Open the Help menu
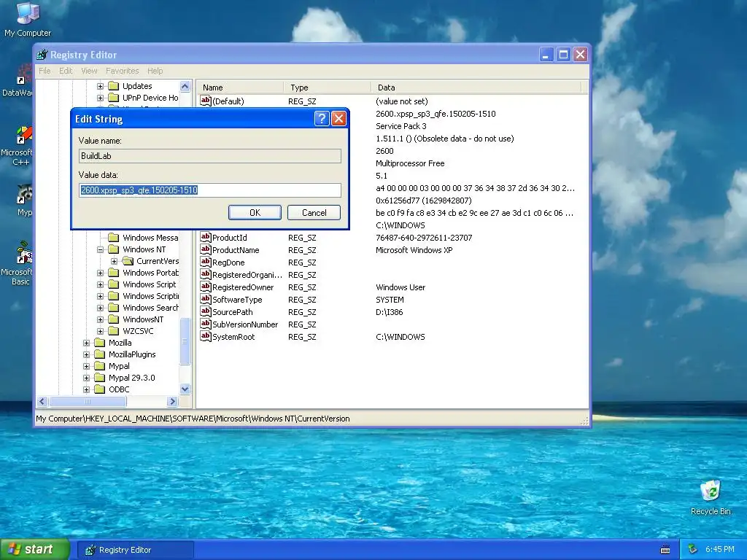This screenshot has height=560, width=747. click(155, 71)
